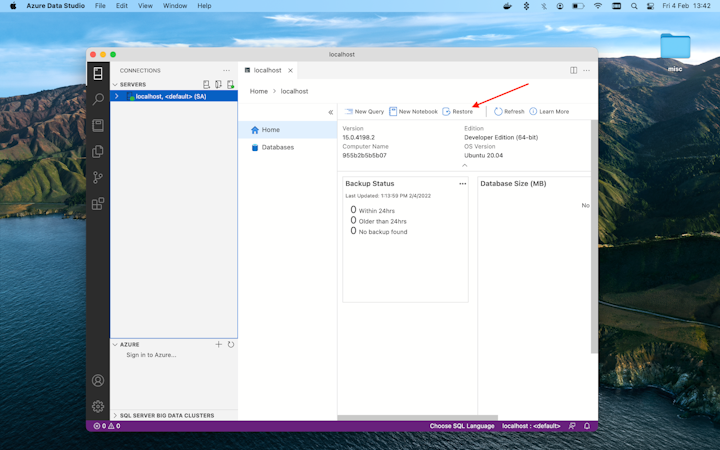Click Sign in to Azure link
Image resolution: width=720 pixels, height=450 pixels.
(x=151, y=355)
